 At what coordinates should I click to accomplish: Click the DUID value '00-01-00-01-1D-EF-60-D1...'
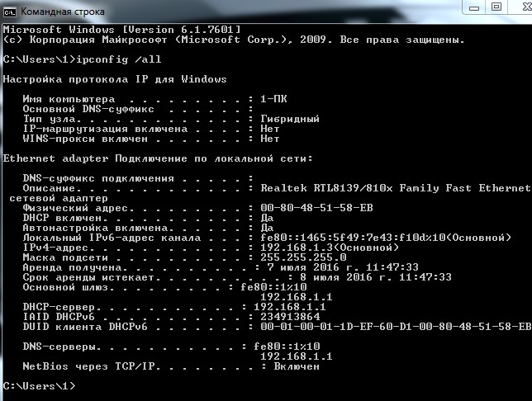(x=396, y=327)
